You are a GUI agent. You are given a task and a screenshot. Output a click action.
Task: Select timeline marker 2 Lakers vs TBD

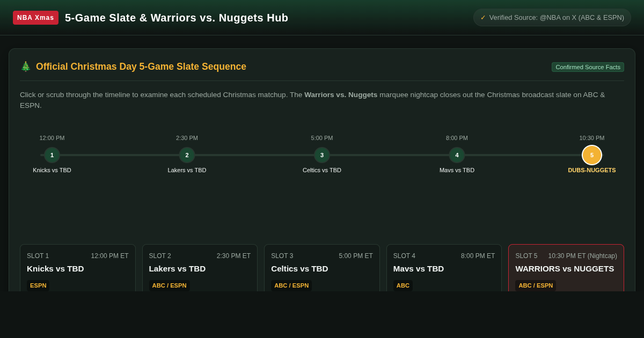pyautogui.click(x=187, y=155)
